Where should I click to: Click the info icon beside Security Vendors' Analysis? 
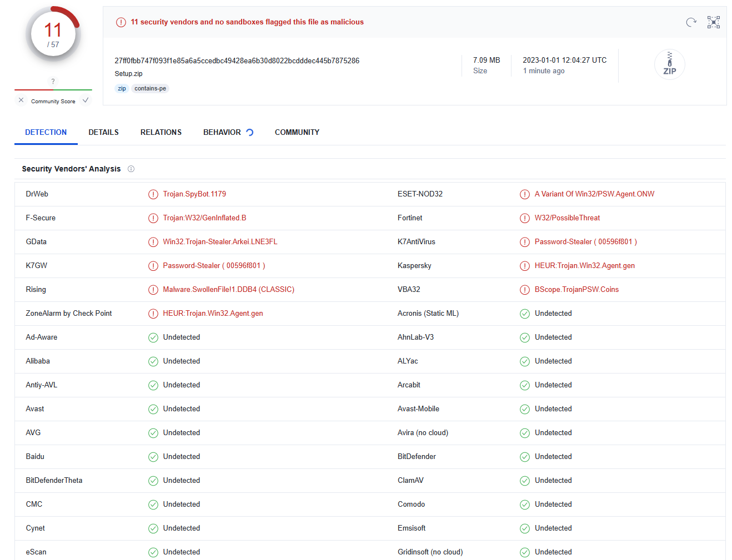point(131,169)
